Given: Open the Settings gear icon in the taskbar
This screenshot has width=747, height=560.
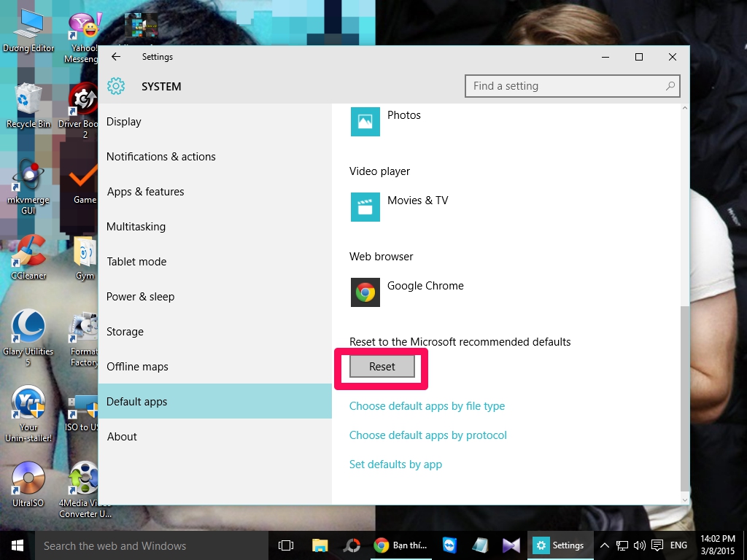Looking at the screenshot, I should point(541,545).
